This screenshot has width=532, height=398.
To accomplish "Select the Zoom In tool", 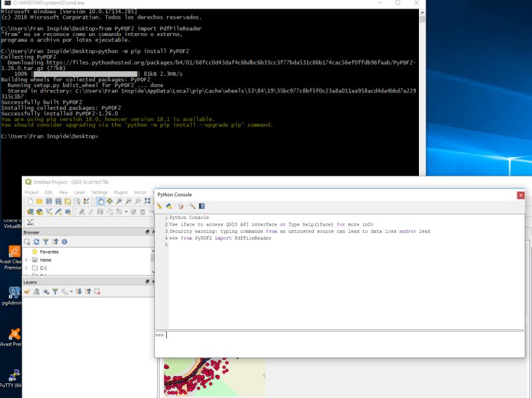I will 119,200.
